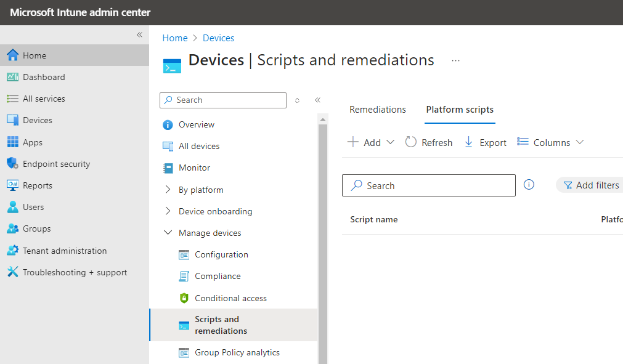Click the Dashboard navigation entry
This screenshot has height=364, width=623.
pyautogui.click(x=44, y=76)
